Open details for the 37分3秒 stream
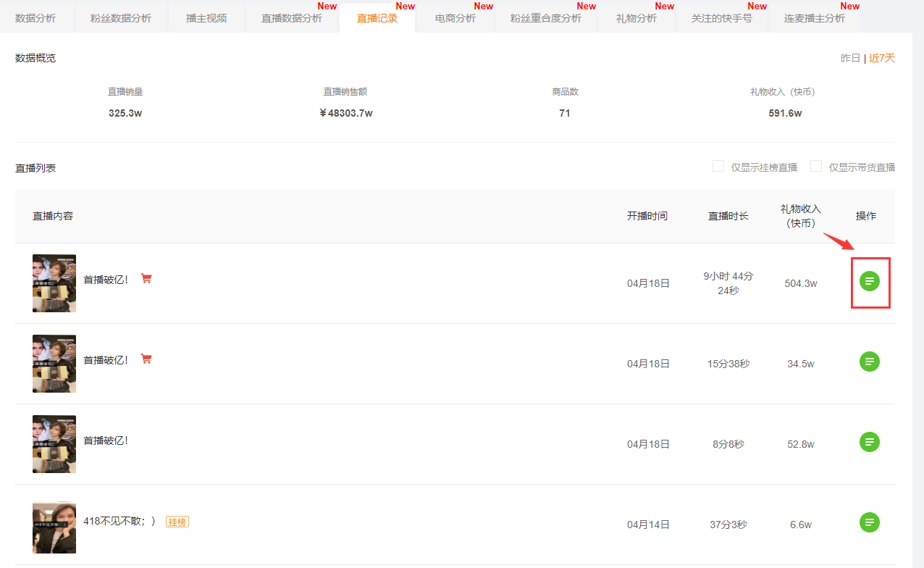Viewport: 924px width, 568px height. point(870,522)
